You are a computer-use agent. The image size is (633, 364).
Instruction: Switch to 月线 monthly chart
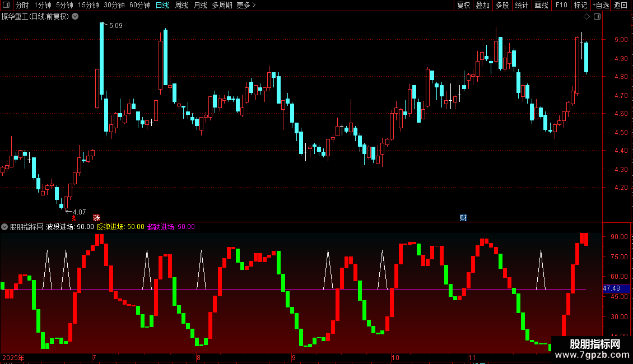pyautogui.click(x=200, y=5)
